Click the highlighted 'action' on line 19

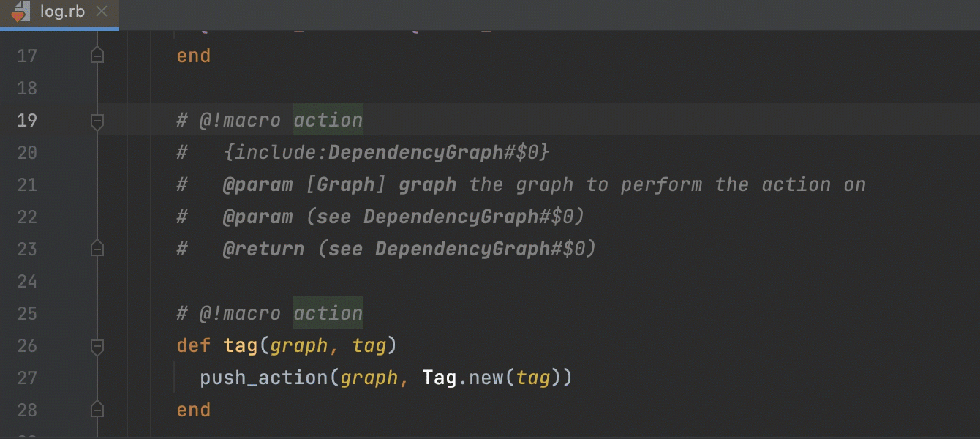point(328,121)
